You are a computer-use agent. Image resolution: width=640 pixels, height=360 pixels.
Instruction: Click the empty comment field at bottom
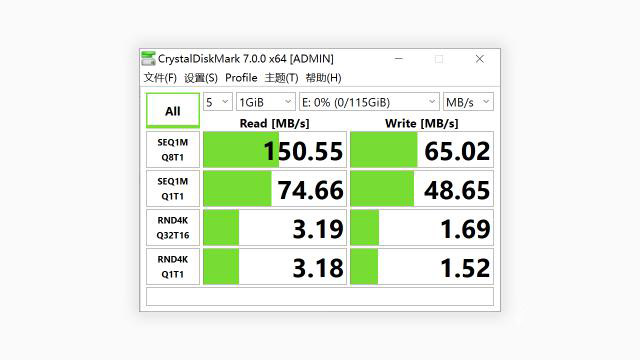[x=320, y=297]
